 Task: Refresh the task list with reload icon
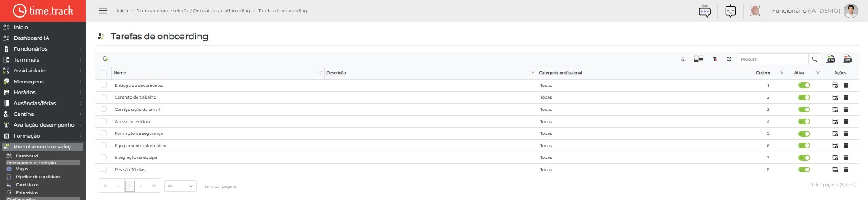[729, 59]
